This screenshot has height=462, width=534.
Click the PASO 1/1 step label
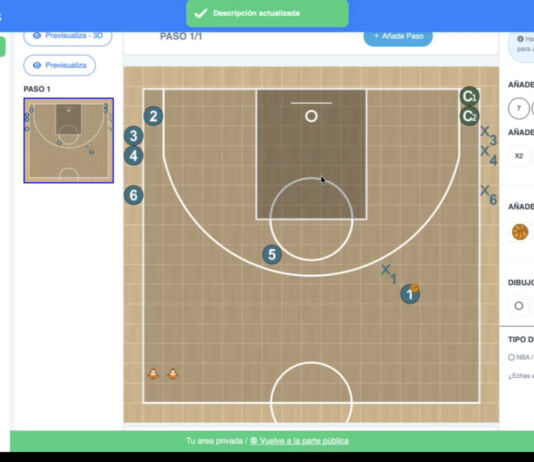click(181, 36)
